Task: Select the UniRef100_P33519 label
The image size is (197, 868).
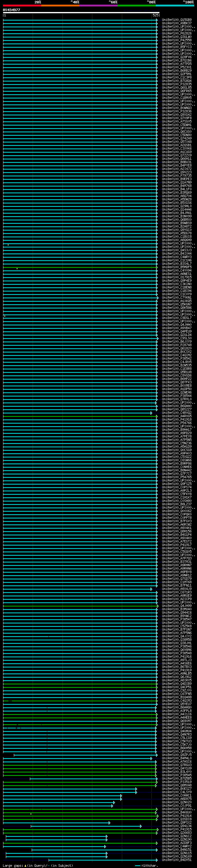Action: (x=177, y=782)
